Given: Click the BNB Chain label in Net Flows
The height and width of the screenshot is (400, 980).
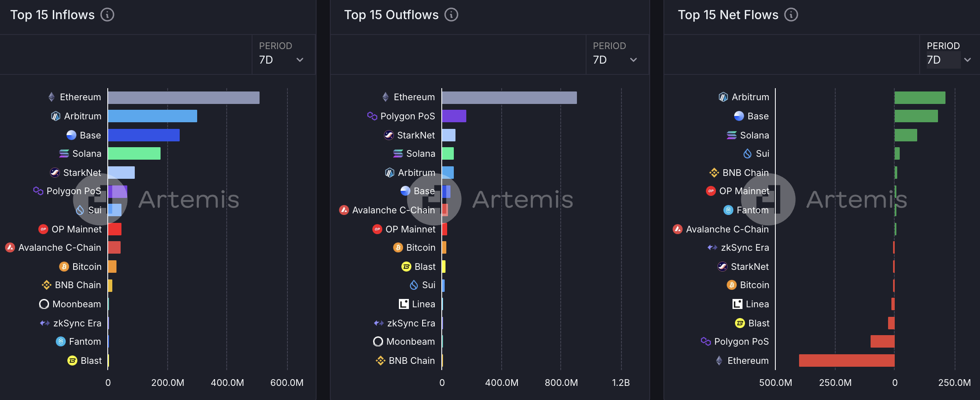Looking at the screenshot, I should coord(745,173).
